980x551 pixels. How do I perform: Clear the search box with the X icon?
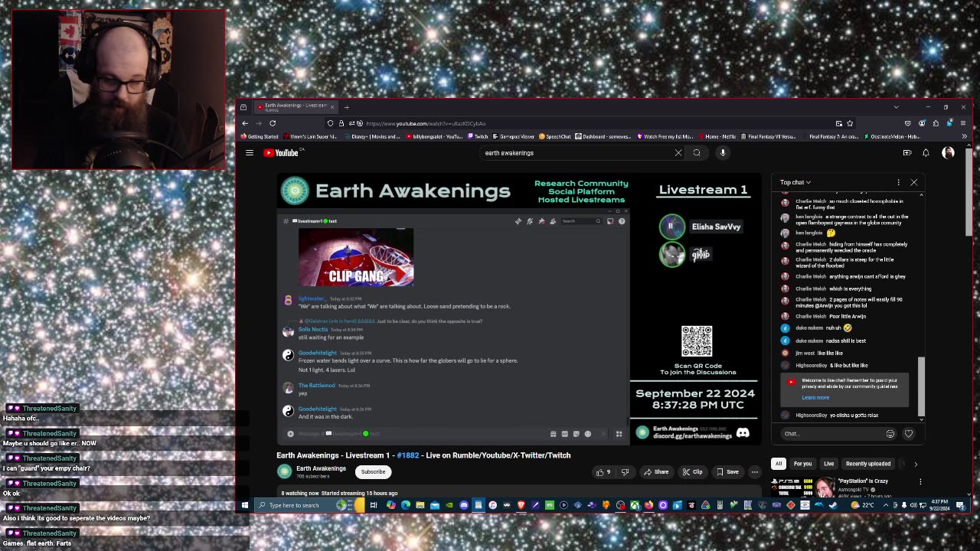click(678, 152)
